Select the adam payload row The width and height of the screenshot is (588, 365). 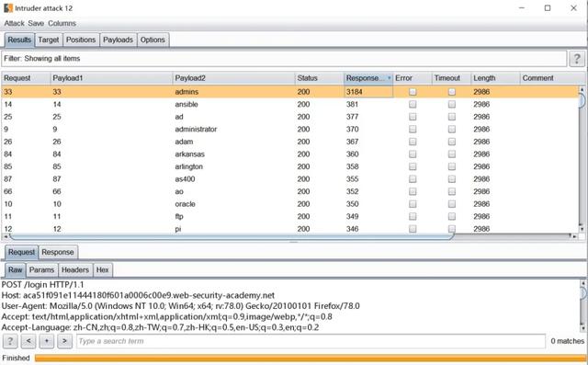(290, 142)
